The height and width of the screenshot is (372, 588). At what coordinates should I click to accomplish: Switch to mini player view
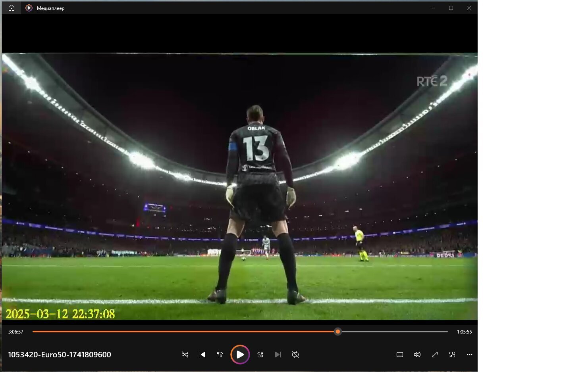click(x=452, y=355)
